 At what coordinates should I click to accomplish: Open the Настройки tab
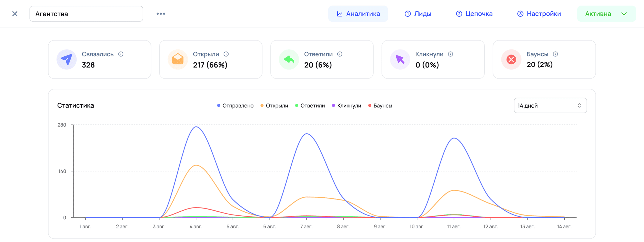tap(539, 14)
